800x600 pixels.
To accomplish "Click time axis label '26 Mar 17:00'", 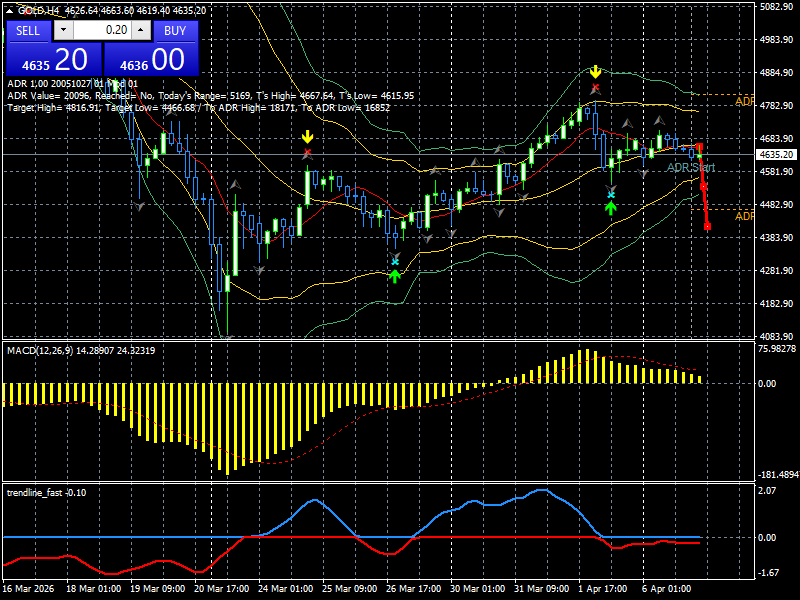I will [x=414, y=589].
